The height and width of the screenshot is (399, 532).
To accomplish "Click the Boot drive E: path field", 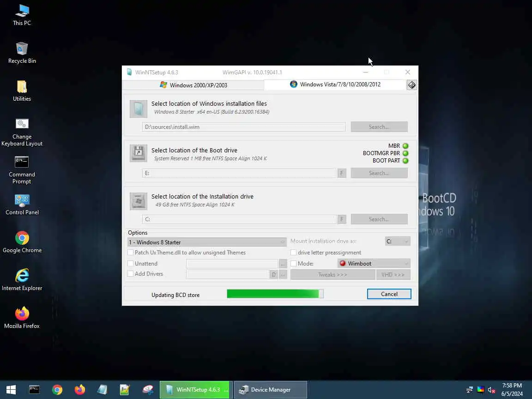I will [239, 173].
